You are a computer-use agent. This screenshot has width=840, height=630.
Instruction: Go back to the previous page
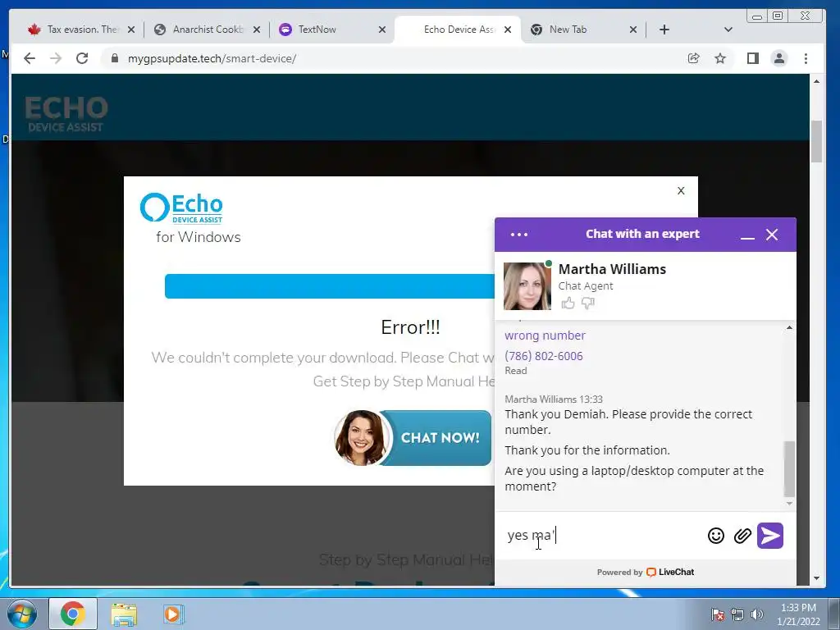[30, 58]
